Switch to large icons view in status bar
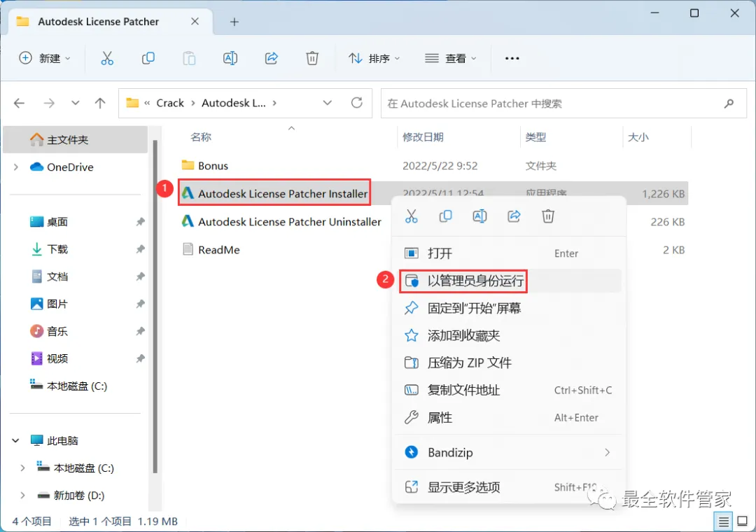 743,521
